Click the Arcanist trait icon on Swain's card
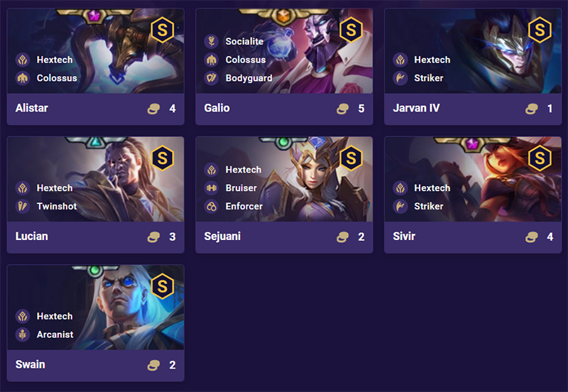The width and height of the screenshot is (568, 392). [22, 334]
